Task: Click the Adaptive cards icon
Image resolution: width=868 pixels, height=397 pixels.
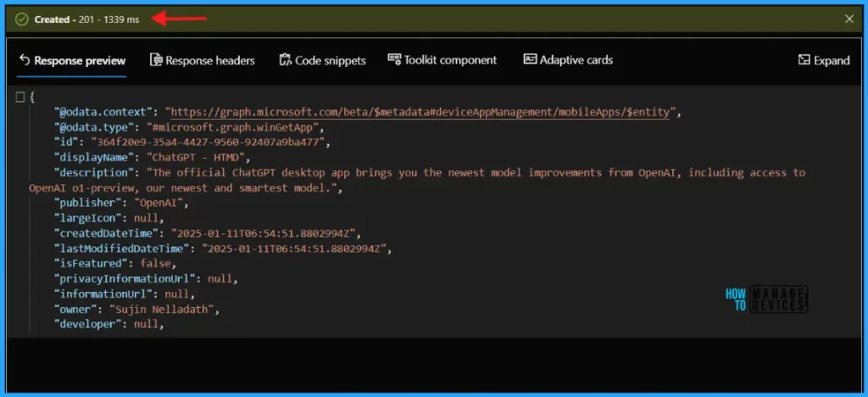Action: (x=530, y=59)
